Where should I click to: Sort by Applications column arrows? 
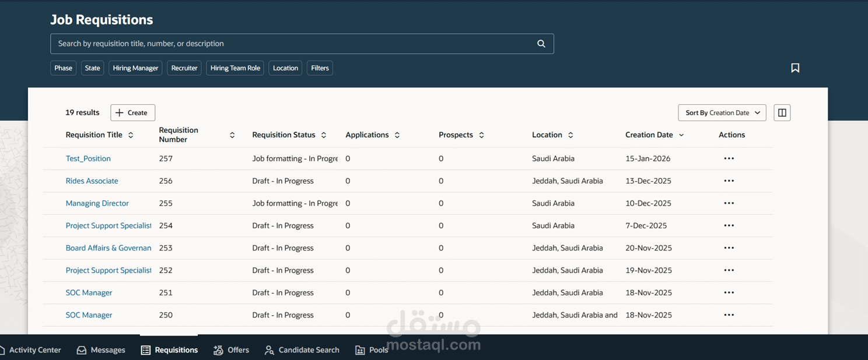[x=397, y=135]
